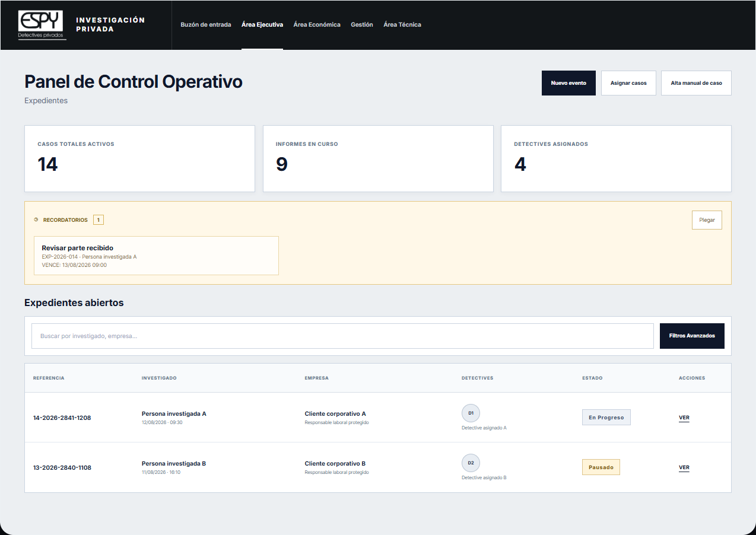The height and width of the screenshot is (535, 756).
Task: Click the Expedientes abiertos heading
Action: pyautogui.click(x=74, y=302)
